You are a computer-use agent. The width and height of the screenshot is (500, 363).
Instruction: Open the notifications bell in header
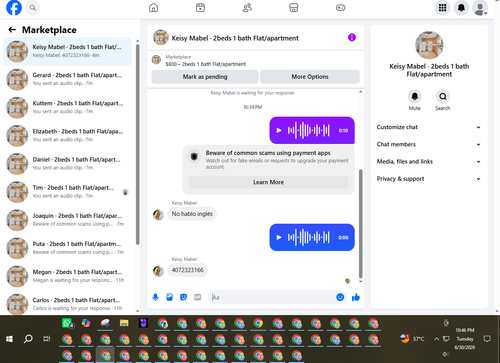(x=461, y=8)
